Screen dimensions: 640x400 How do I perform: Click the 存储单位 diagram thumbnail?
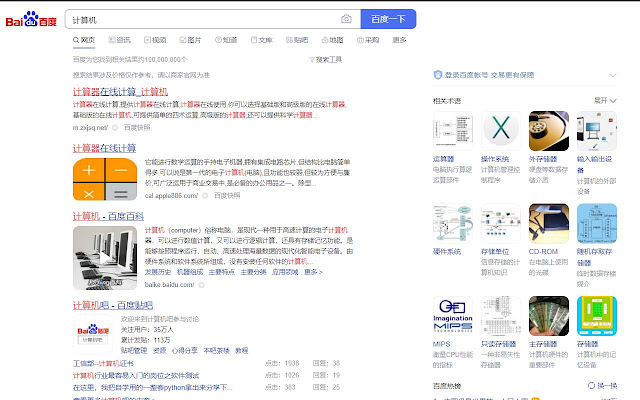501,224
